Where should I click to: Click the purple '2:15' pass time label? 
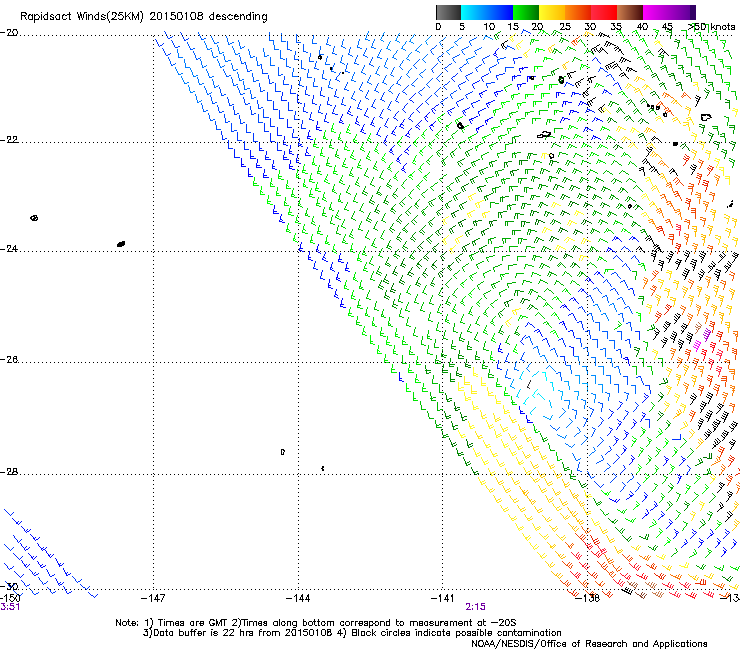pyautogui.click(x=475, y=607)
